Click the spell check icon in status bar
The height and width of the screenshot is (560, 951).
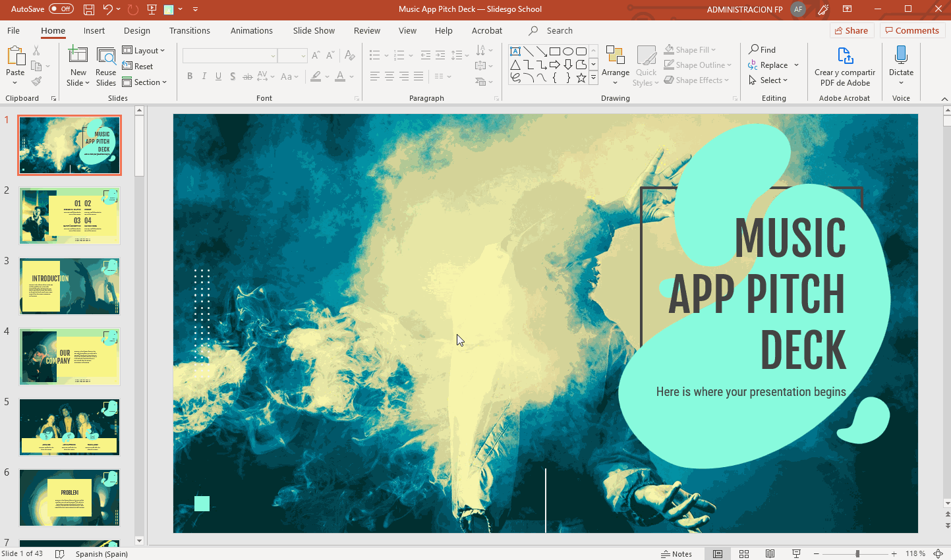coord(59,554)
